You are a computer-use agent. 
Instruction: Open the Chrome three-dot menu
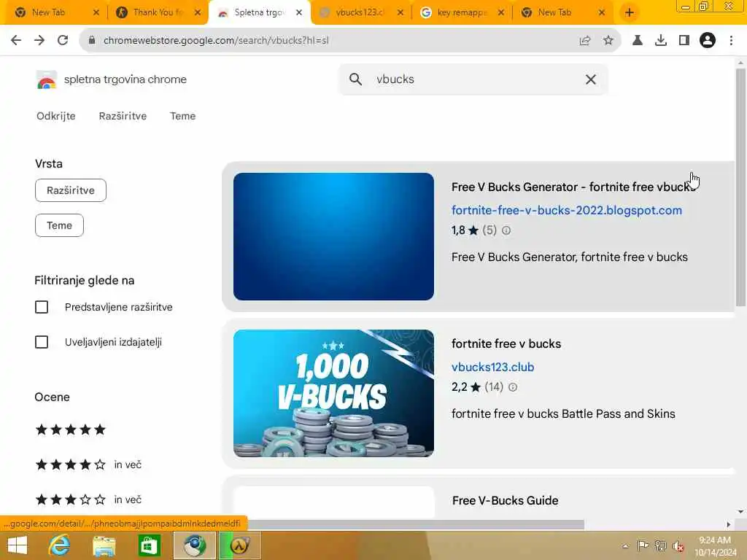(731, 41)
